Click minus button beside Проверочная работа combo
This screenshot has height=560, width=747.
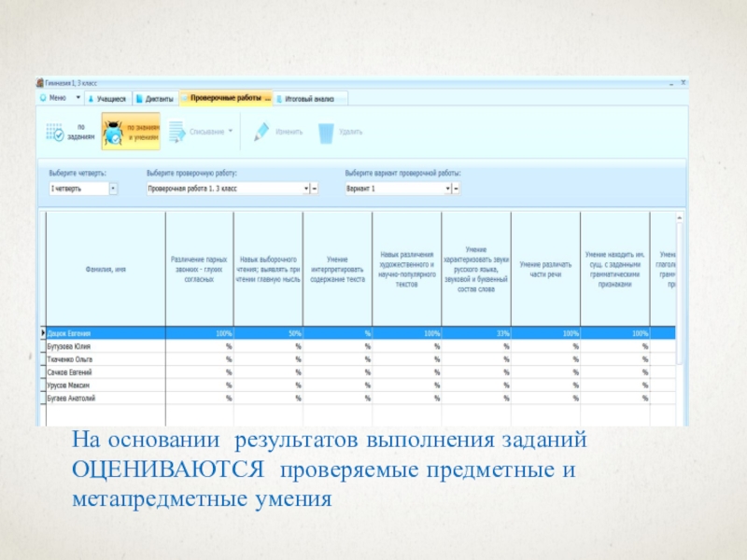(314, 189)
